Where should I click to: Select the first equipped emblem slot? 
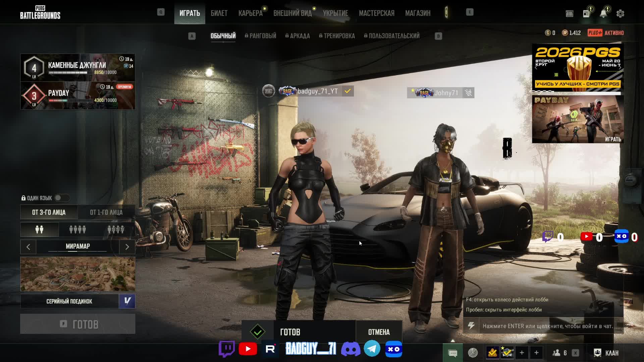click(492, 353)
